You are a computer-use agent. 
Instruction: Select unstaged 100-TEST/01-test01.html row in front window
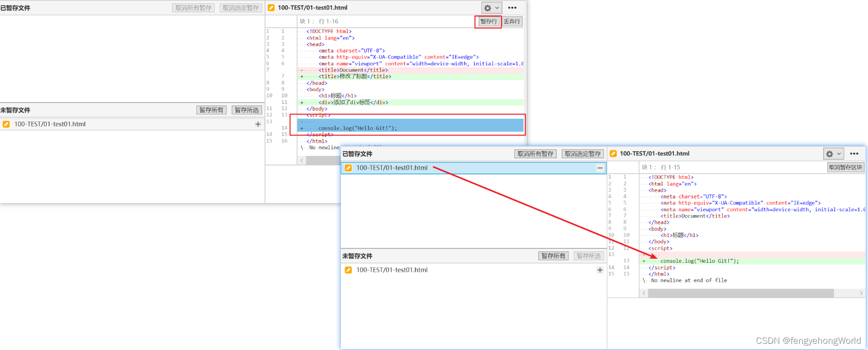pos(474,270)
